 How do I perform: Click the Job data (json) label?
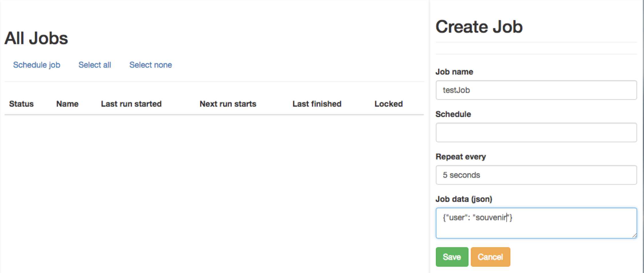(x=464, y=199)
